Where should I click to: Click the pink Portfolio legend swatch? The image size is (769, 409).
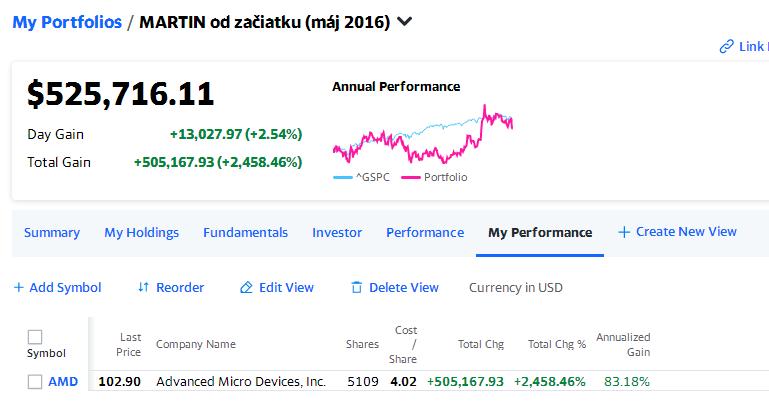(x=410, y=178)
